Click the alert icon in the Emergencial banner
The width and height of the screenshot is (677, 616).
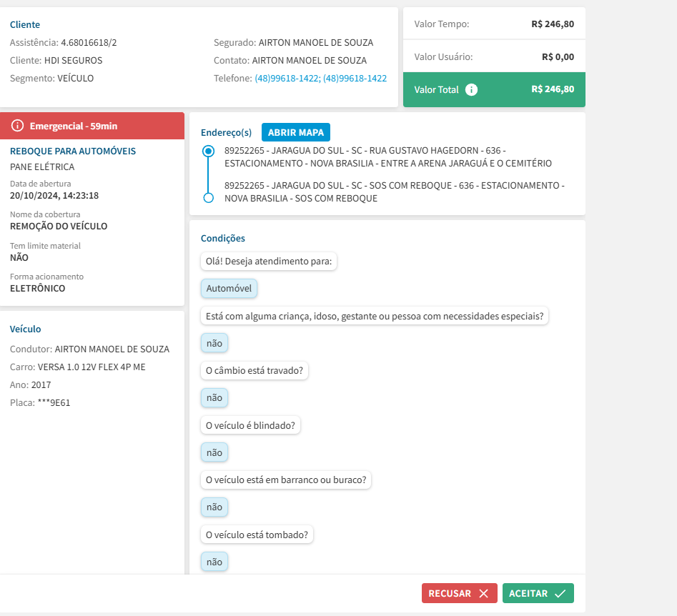(x=18, y=126)
